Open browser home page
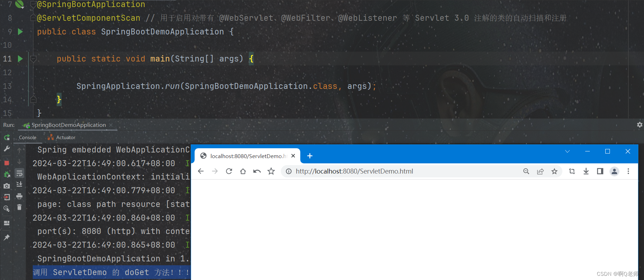The height and width of the screenshot is (280, 644). [x=243, y=171]
